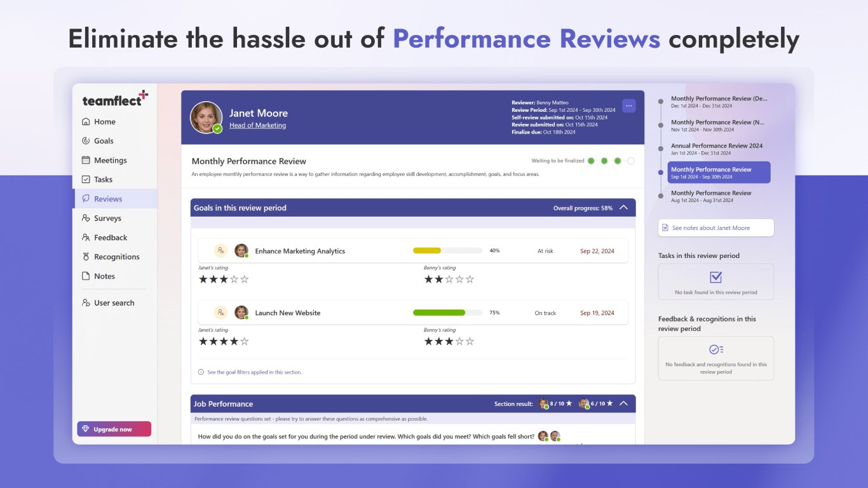The image size is (868, 488).
Task: Navigate to Recognitions
Action: pos(116,257)
